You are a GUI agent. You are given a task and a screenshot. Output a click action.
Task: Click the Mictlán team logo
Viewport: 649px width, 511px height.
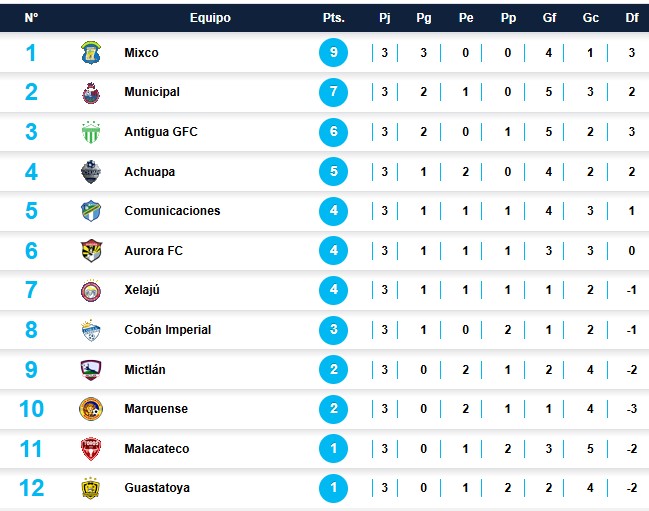click(x=91, y=370)
